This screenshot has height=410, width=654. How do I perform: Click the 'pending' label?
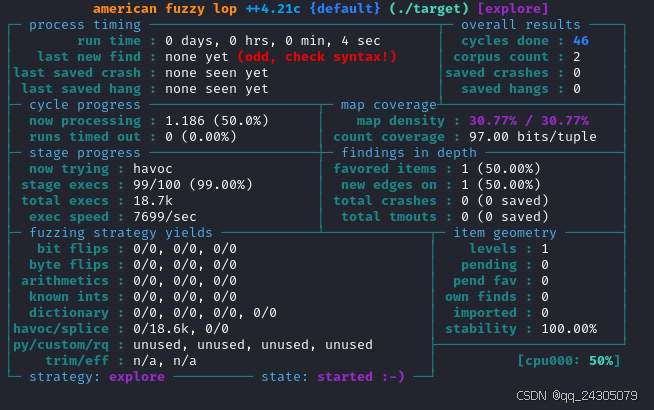click(x=489, y=265)
